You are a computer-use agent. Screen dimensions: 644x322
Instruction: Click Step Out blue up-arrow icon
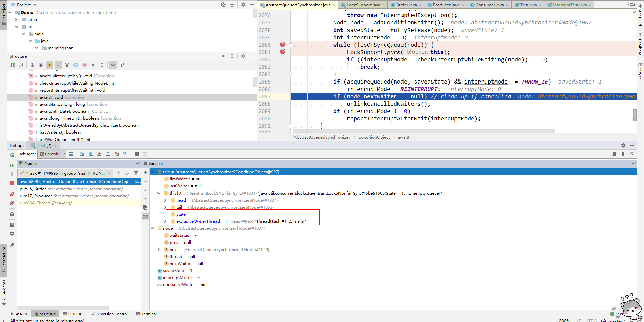[108, 154]
